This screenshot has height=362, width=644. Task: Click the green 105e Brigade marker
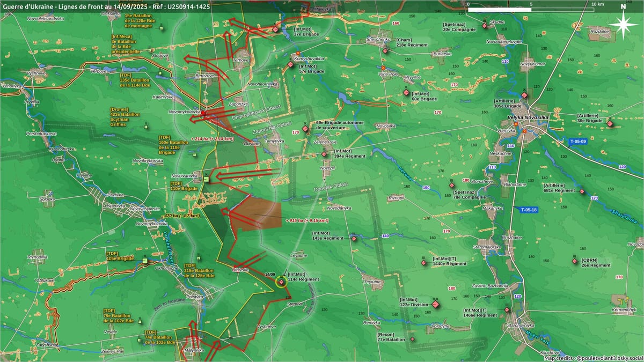click(144, 261)
